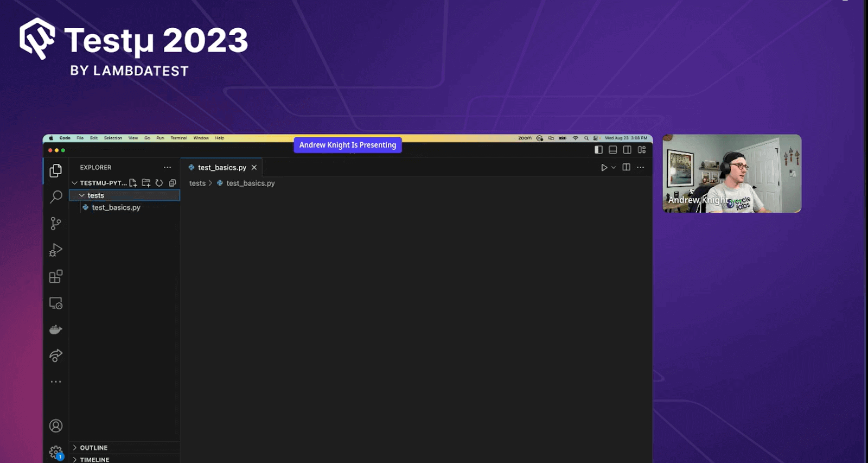868x463 pixels.
Task: Click the Andrew Knight Is Presenting banner
Action: (x=348, y=145)
